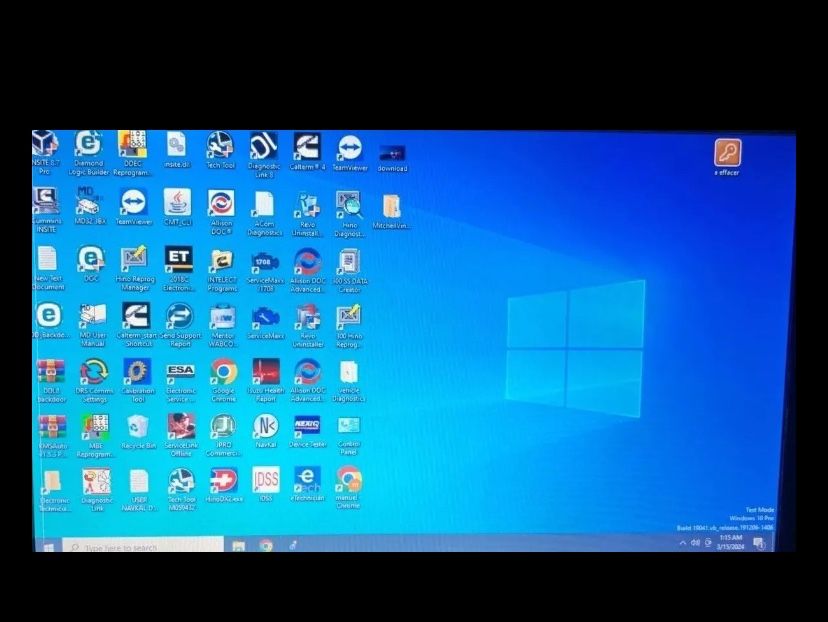Click the Recycle Bin icon
This screenshot has width=828, height=622.
[x=138, y=427]
